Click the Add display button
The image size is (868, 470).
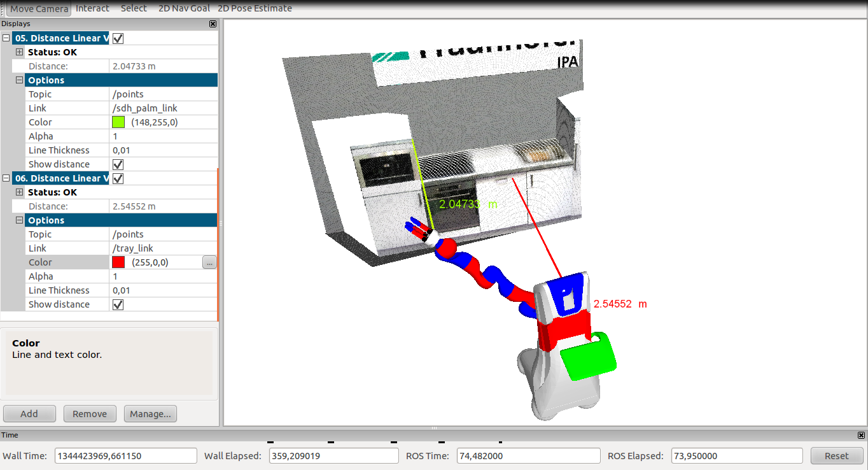pos(29,414)
